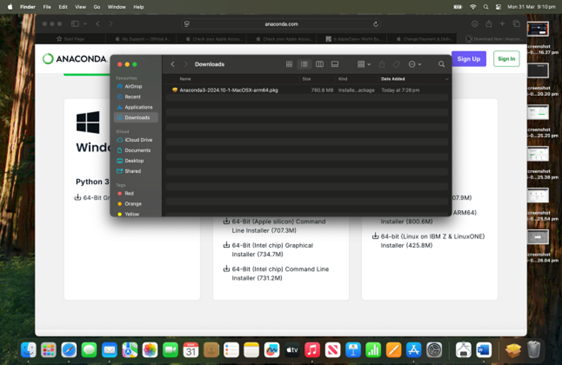Open Documents in Finder sidebar
Image resolution: width=562 pixels, height=365 pixels.
[x=137, y=150]
